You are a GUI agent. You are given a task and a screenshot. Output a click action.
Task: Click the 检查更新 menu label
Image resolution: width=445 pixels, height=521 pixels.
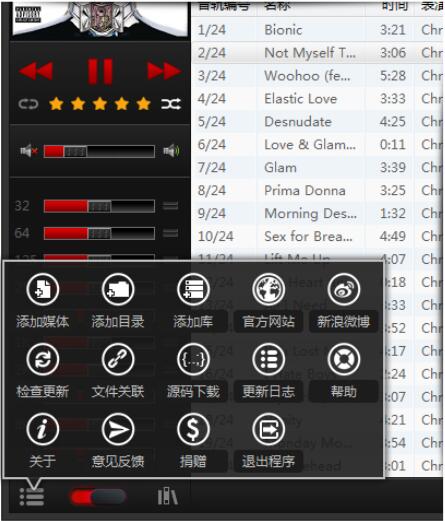(x=43, y=391)
